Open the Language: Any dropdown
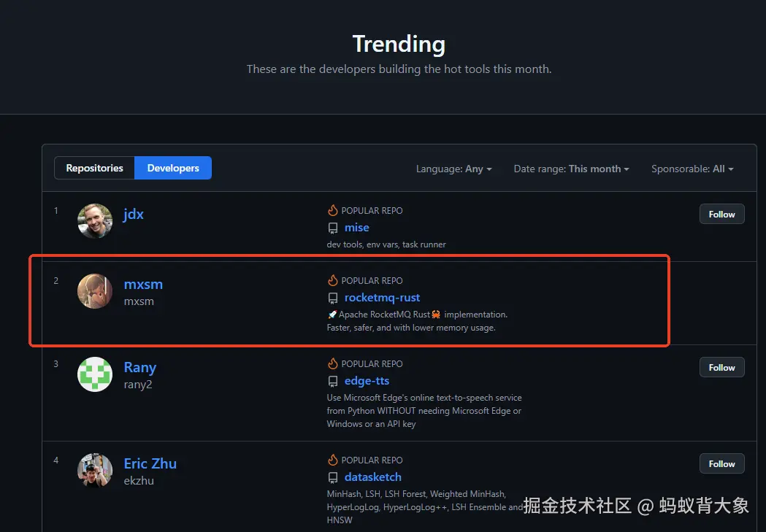Screen dimensions: 766x532 [x=453, y=169]
